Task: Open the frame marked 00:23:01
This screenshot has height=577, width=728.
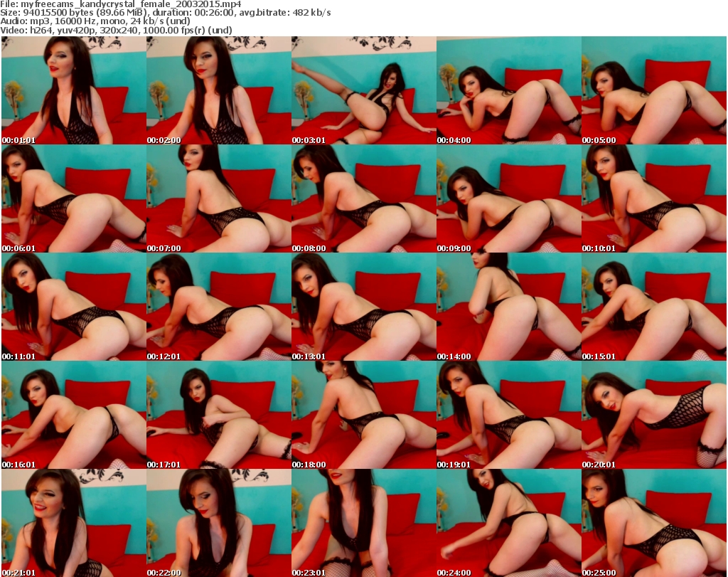Action: click(364, 523)
